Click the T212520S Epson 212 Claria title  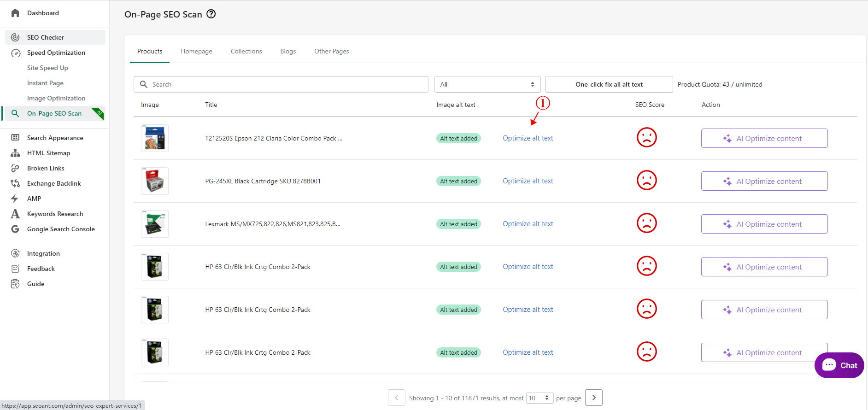pyautogui.click(x=274, y=138)
